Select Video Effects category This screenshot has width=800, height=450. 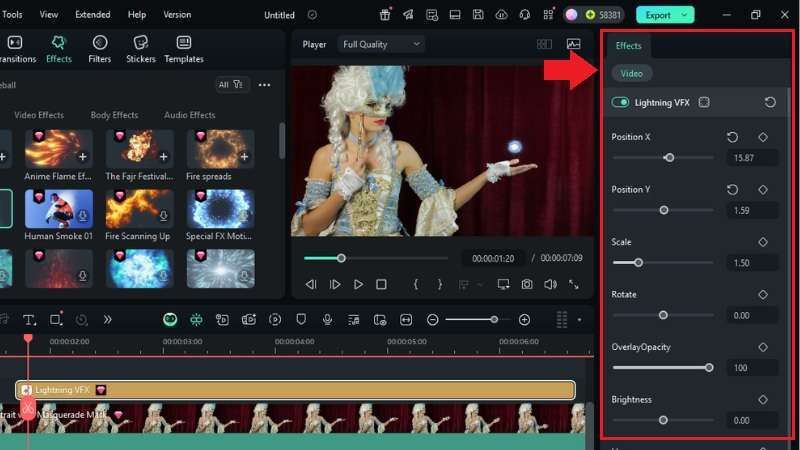[39, 115]
